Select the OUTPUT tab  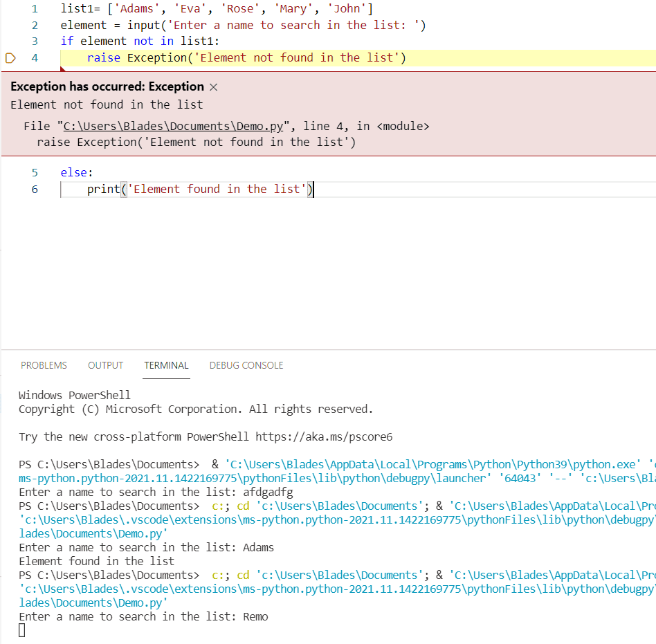point(105,365)
